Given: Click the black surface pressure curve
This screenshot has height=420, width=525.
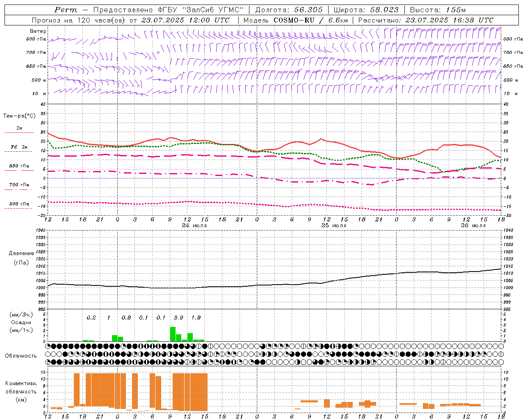Looking at the screenshot, I should (x=275, y=285).
